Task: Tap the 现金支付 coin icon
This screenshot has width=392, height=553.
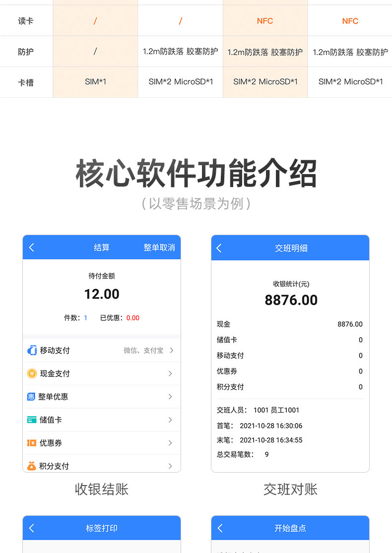Action: tap(32, 373)
